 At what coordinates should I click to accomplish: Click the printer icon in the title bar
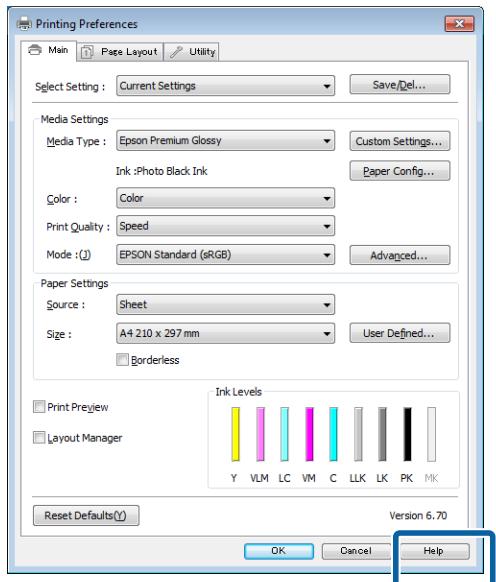tap(25, 23)
